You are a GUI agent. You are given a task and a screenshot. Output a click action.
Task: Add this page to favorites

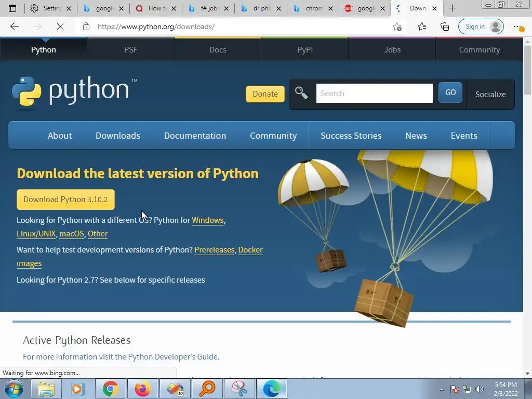pyautogui.click(x=397, y=26)
